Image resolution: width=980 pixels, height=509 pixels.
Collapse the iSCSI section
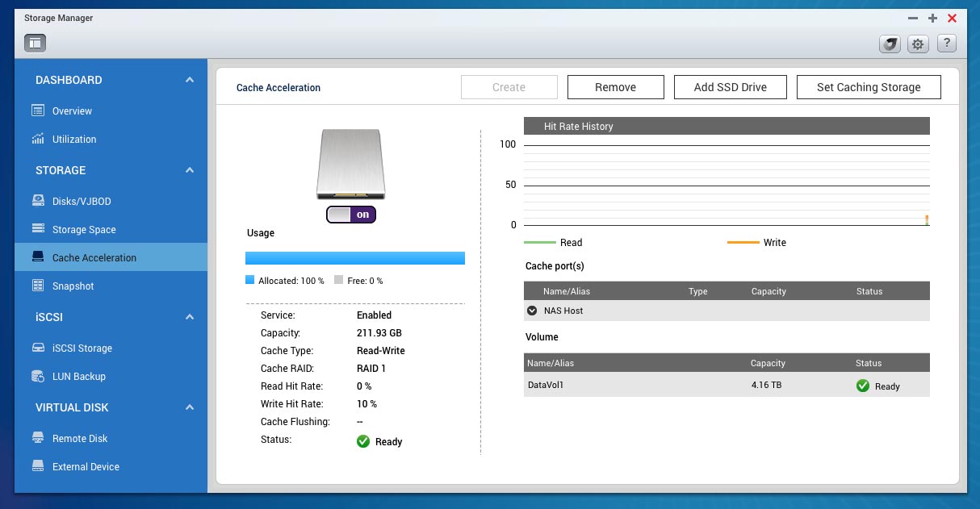point(190,317)
